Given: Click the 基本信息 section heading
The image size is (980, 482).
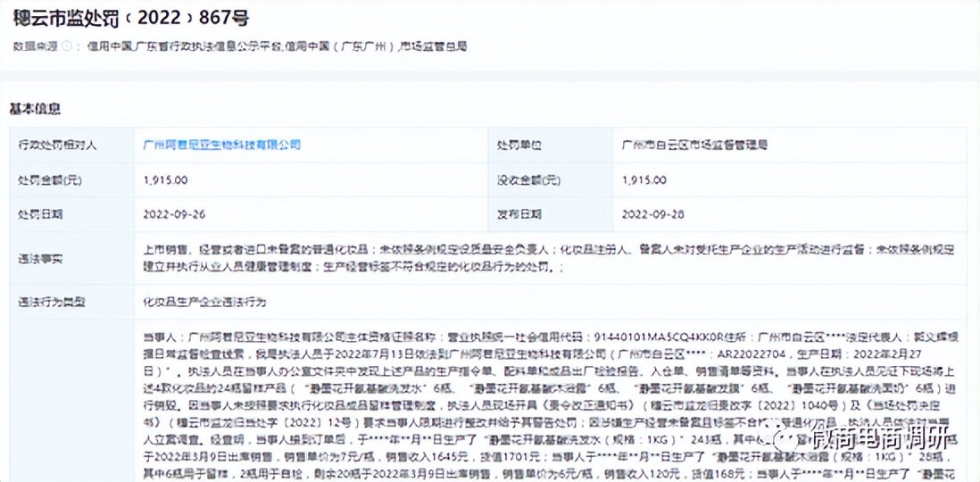Looking at the screenshot, I should [x=35, y=109].
